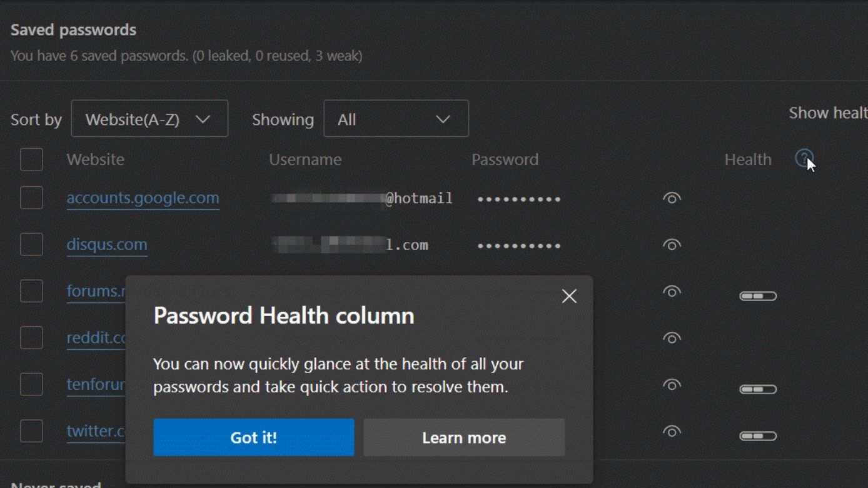The image size is (868, 488).
Task: Click the Health column header
Action: [x=748, y=159]
